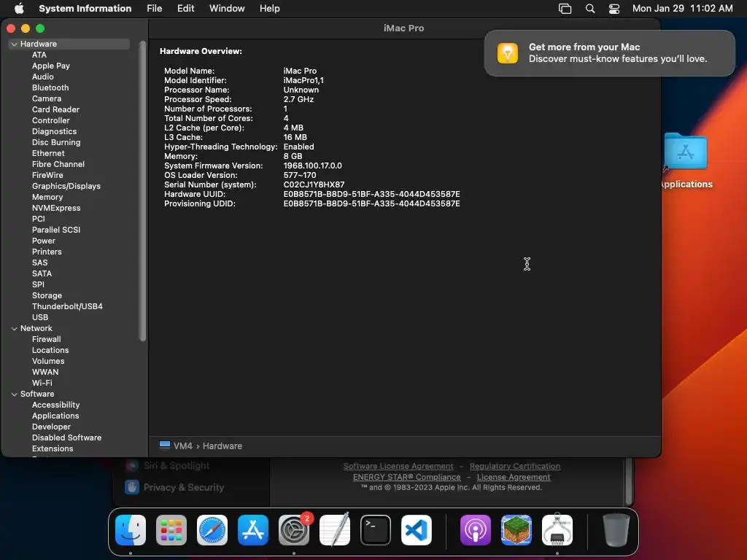The height and width of the screenshot is (560, 747).
Task: Select Power in the sidebar
Action: pyautogui.click(x=44, y=241)
